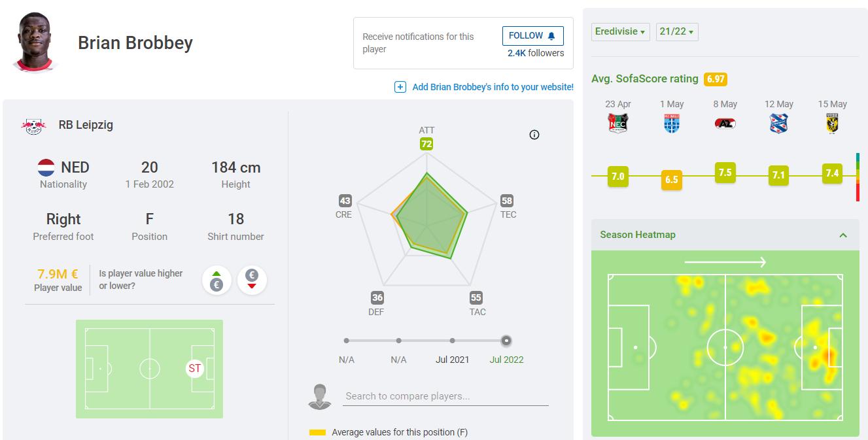Click the 7.5 rating badge
This screenshot has height=440, width=868.
pos(725,173)
